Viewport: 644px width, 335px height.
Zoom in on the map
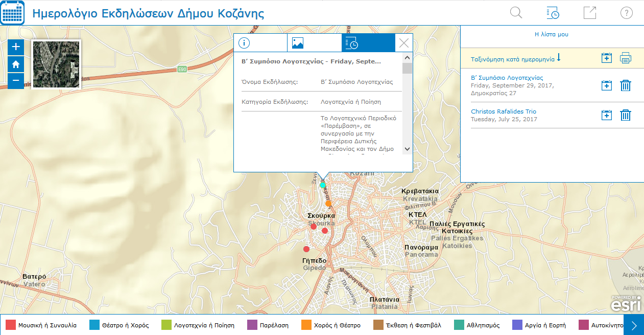pos(16,47)
